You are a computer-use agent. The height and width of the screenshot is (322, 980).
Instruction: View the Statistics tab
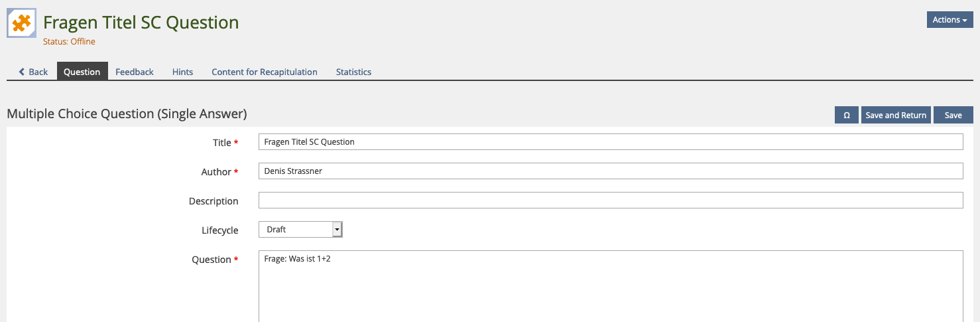353,72
